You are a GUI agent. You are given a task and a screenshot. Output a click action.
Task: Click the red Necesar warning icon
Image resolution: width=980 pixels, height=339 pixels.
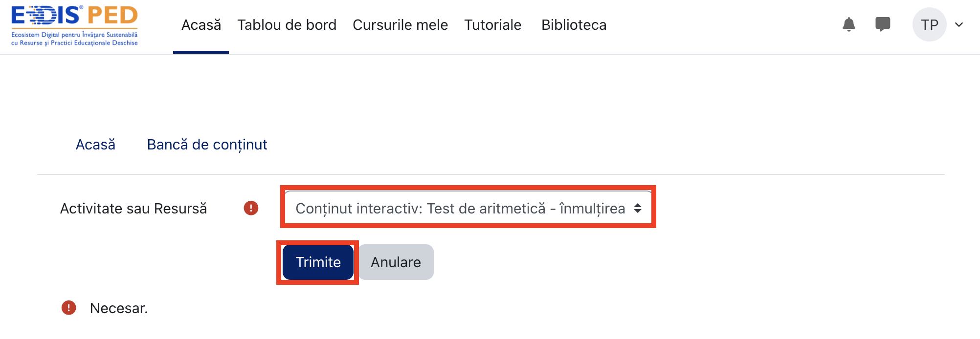point(68,307)
